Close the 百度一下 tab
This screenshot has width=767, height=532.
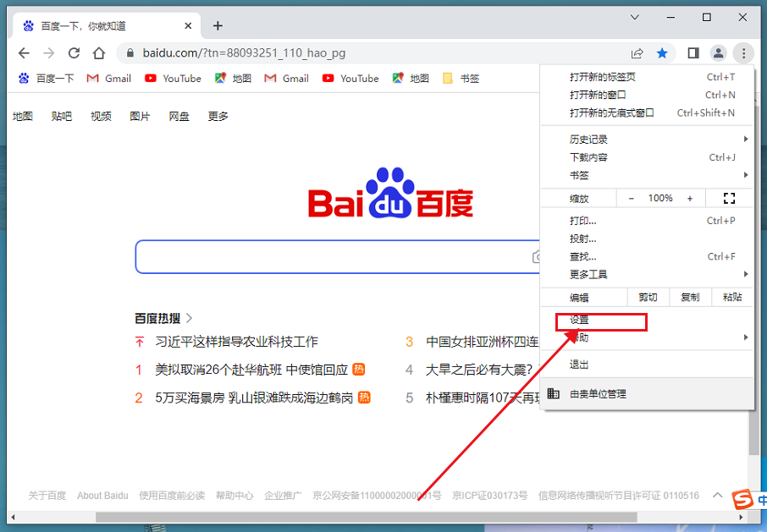[188, 26]
